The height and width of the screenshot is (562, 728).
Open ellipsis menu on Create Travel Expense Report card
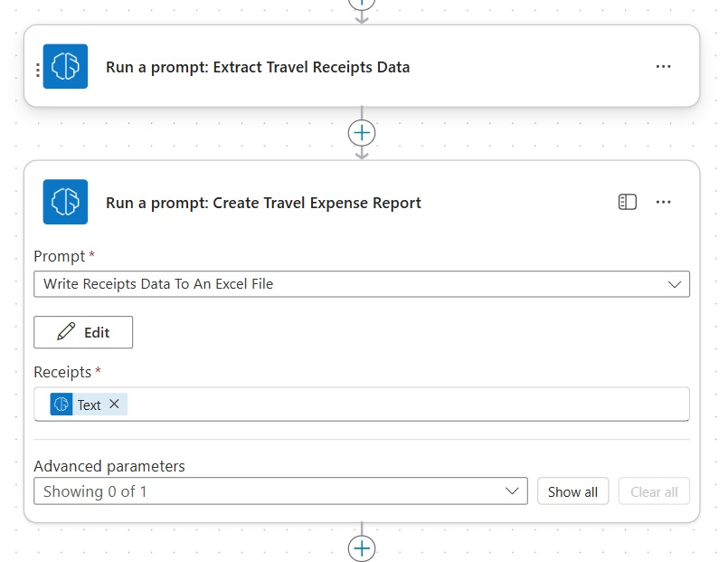tap(663, 202)
